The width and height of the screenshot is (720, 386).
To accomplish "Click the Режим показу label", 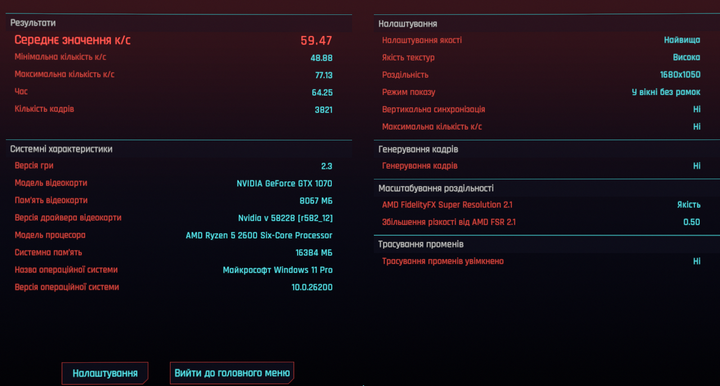I will (x=409, y=92).
